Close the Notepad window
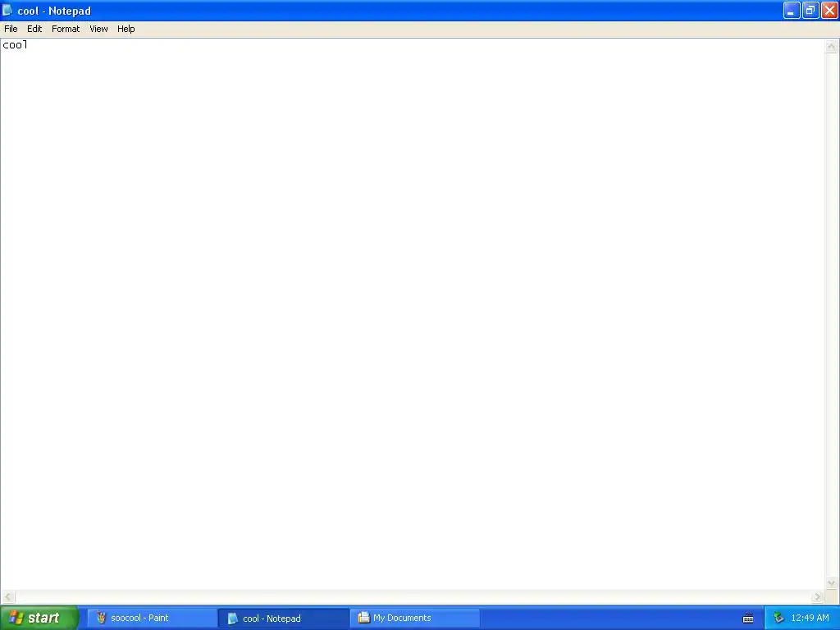 (829, 10)
